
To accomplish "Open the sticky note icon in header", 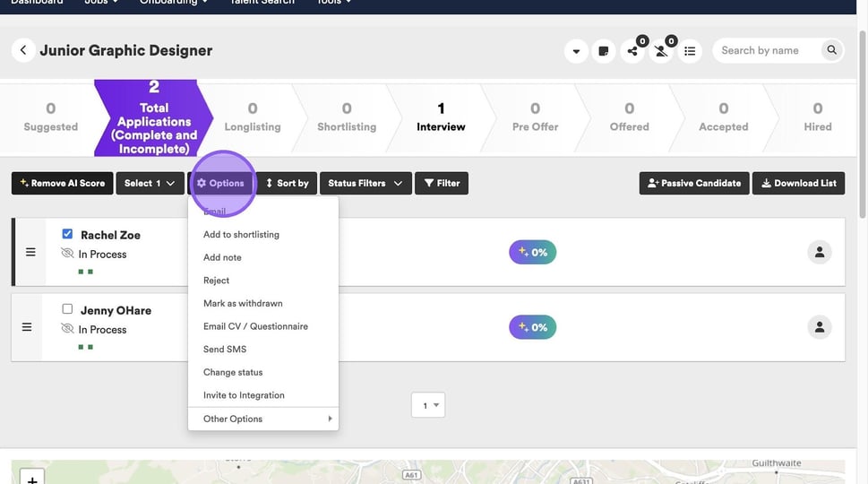I will pyautogui.click(x=603, y=51).
